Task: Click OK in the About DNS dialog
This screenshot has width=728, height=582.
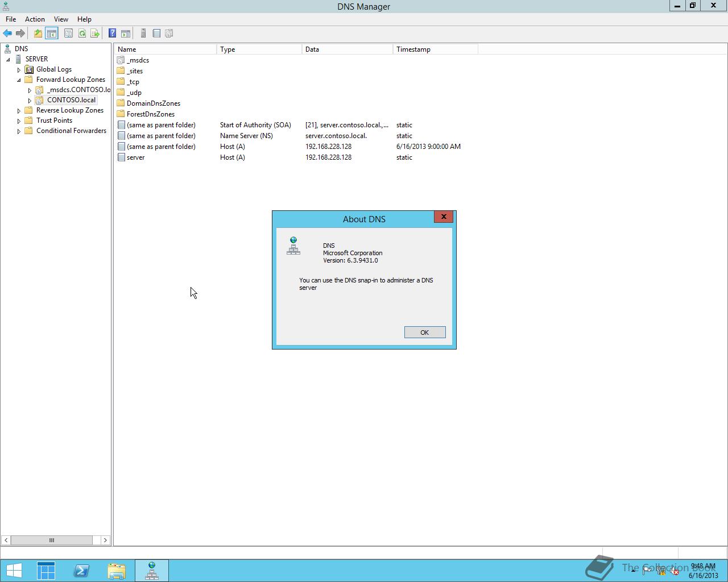Action: 425,332
